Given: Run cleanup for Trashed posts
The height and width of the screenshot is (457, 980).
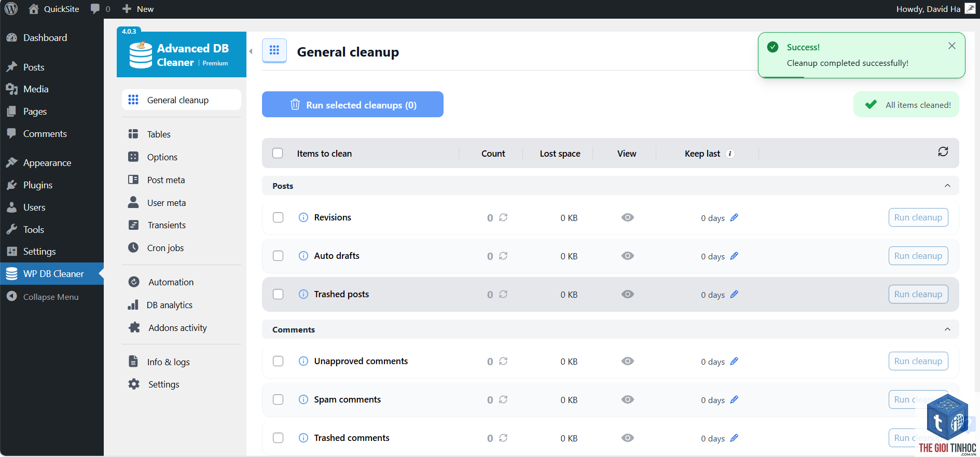Looking at the screenshot, I should pyautogui.click(x=918, y=294).
